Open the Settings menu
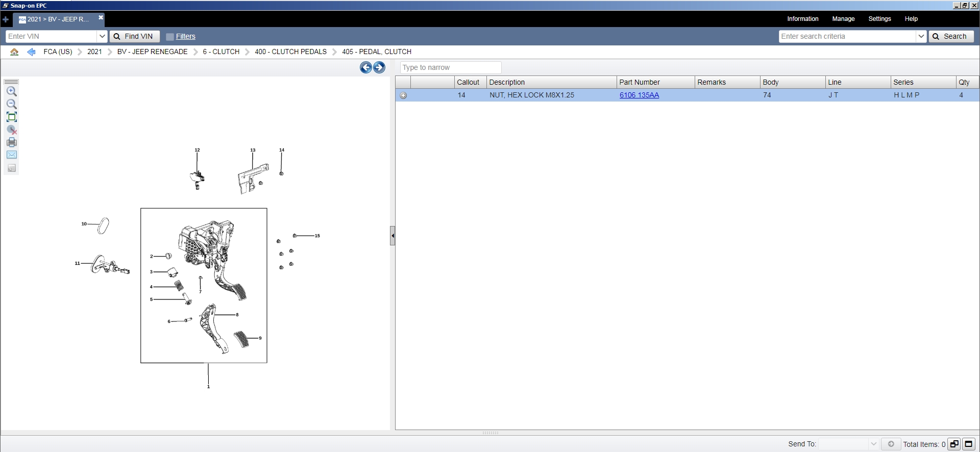The width and height of the screenshot is (980, 452). tap(879, 19)
